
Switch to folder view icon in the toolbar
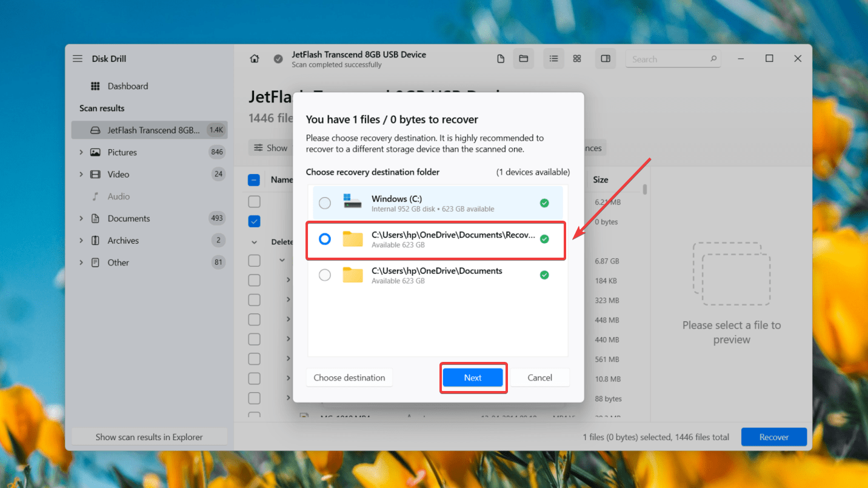(x=524, y=59)
